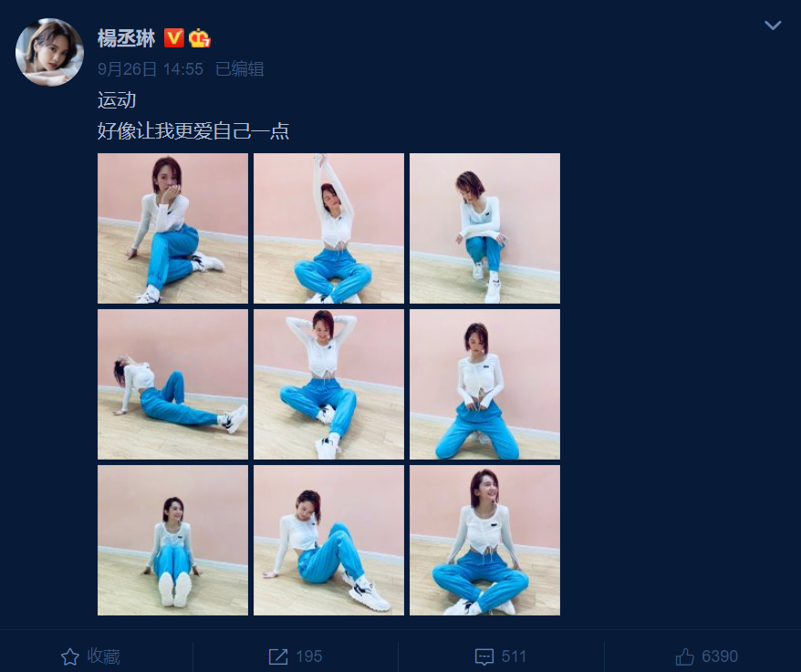Viewport: 801px width, 672px height.
Task: Open 楊丞琳 username link
Action: (x=126, y=38)
